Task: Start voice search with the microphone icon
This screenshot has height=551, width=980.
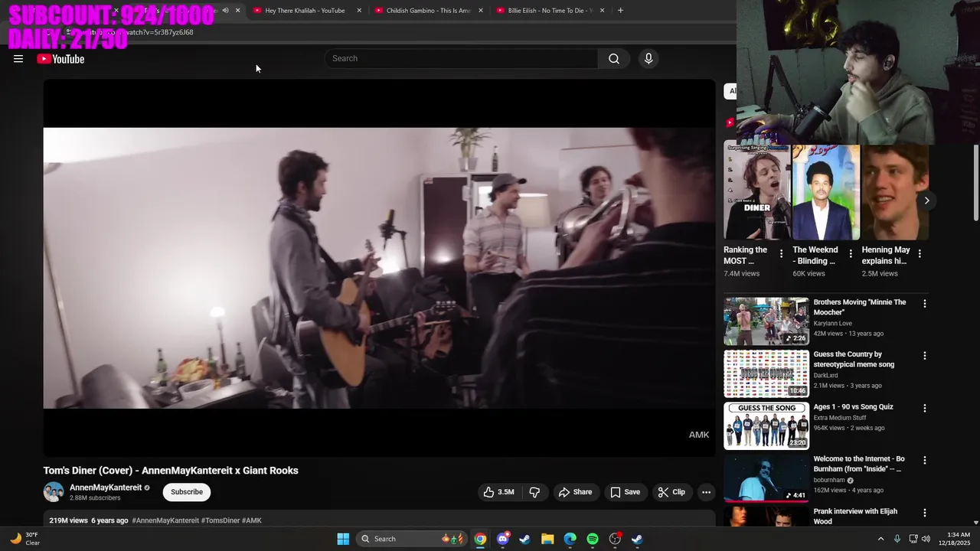Action: 648,59
